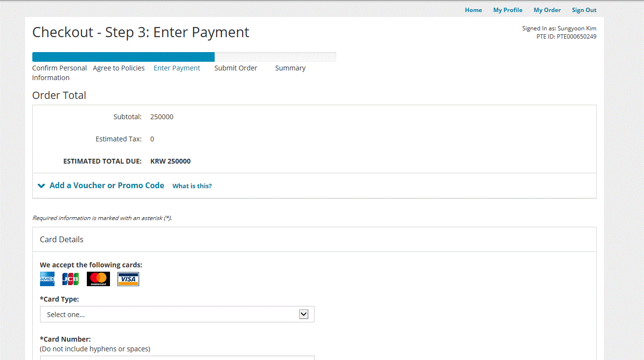Image resolution: width=644 pixels, height=360 pixels.
Task: Go to the Home page
Action: 473,10
